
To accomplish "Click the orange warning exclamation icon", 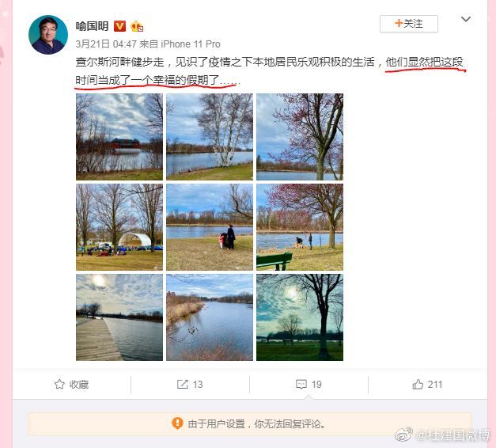I will point(177,423).
